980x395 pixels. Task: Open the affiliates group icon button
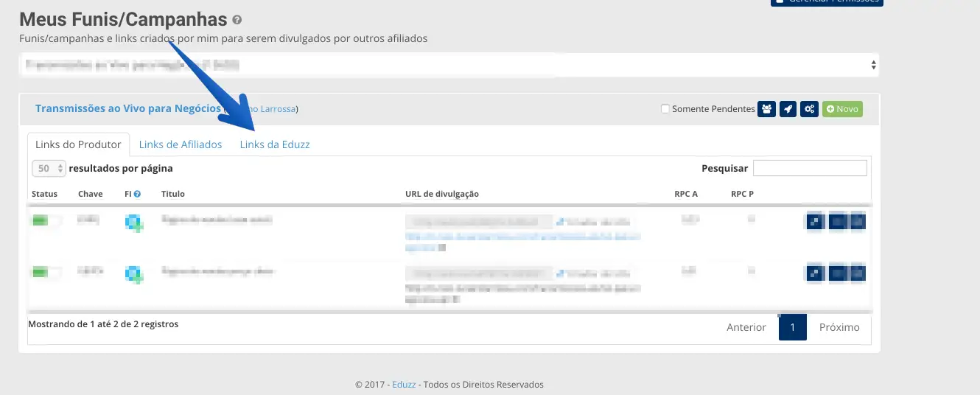tap(767, 109)
